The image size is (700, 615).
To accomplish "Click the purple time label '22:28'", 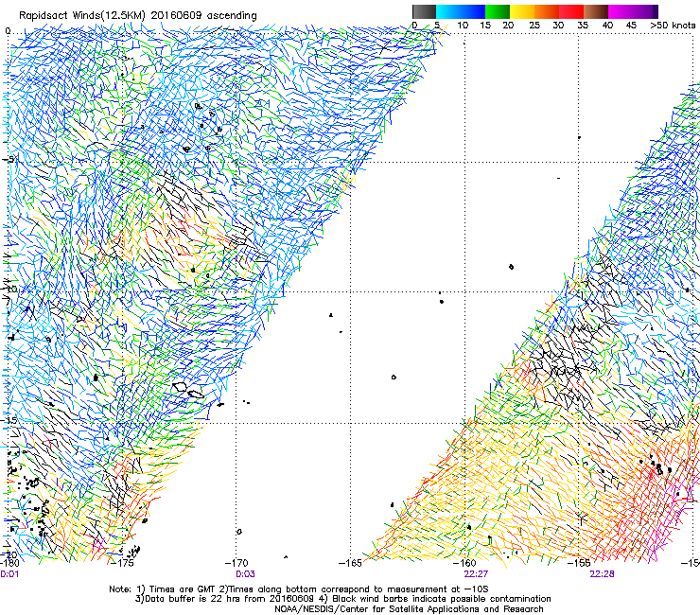I will tap(602, 574).
